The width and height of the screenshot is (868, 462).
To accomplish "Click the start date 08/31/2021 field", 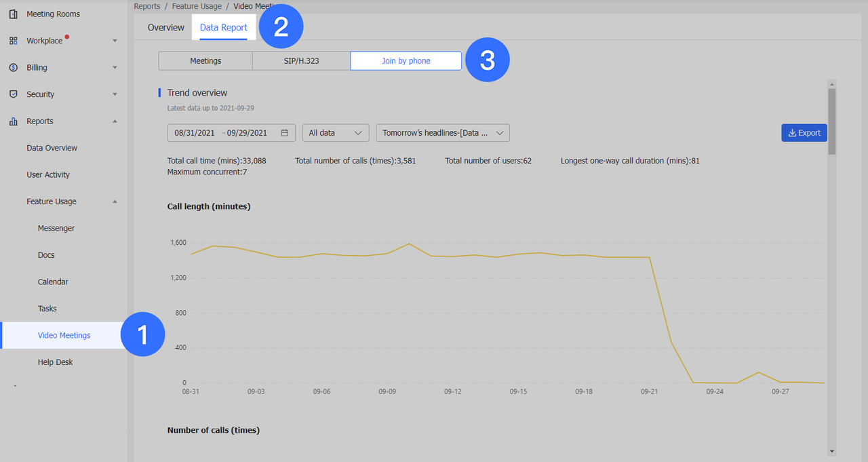I will [194, 133].
